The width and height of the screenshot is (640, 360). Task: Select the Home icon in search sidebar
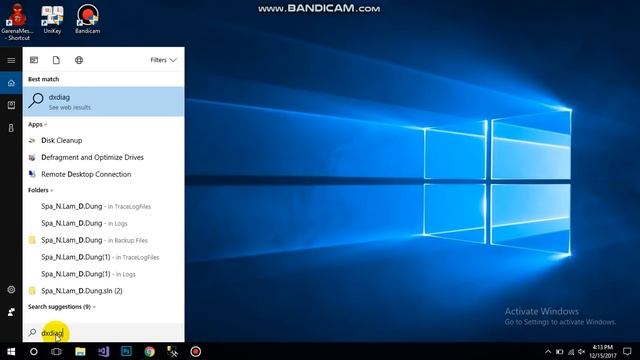tap(11, 83)
